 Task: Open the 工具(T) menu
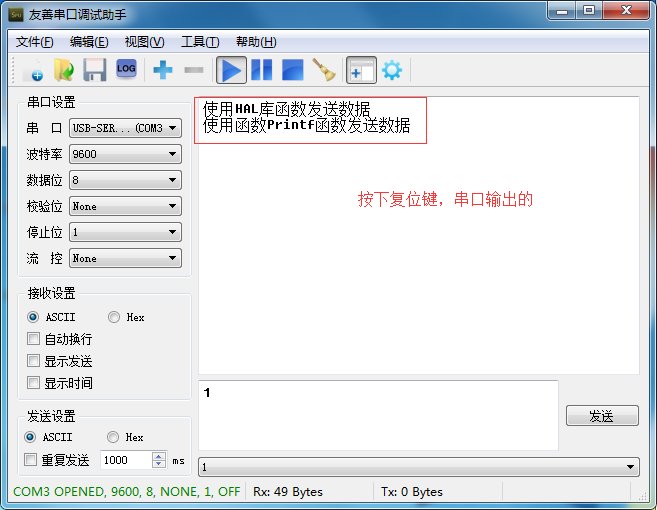200,42
